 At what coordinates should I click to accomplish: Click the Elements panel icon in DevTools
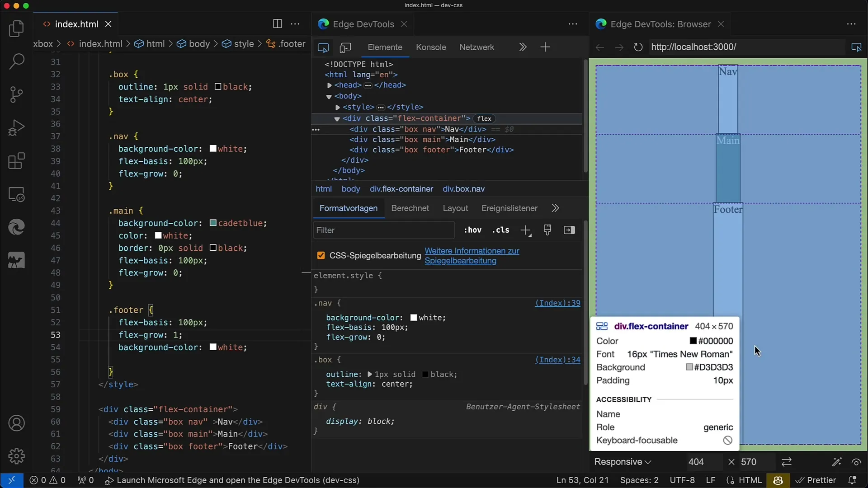click(385, 47)
